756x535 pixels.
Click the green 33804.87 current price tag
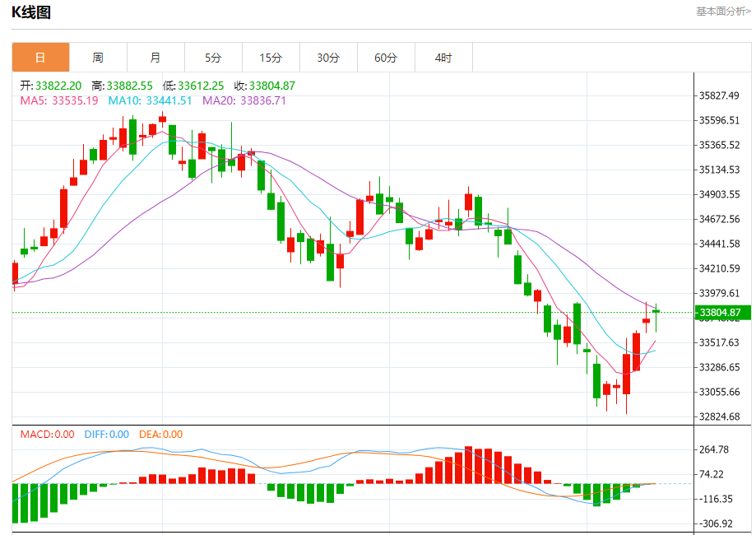click(x=722, y=313)
